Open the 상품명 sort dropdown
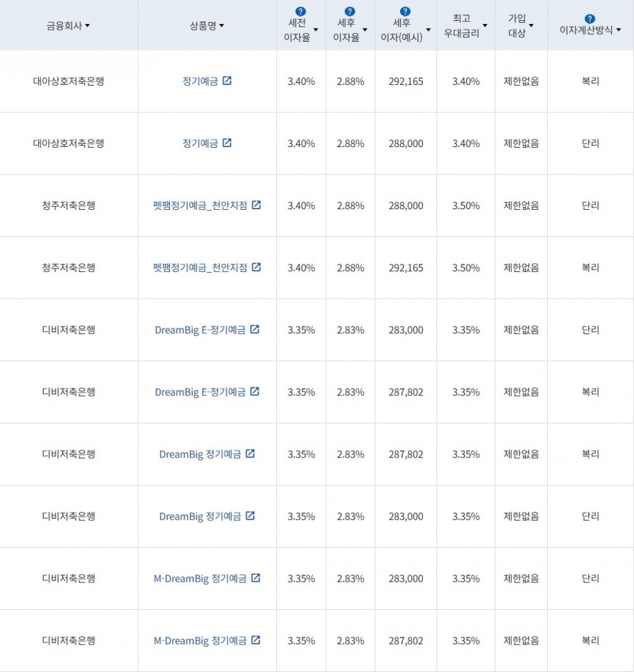 click(222, 25)
